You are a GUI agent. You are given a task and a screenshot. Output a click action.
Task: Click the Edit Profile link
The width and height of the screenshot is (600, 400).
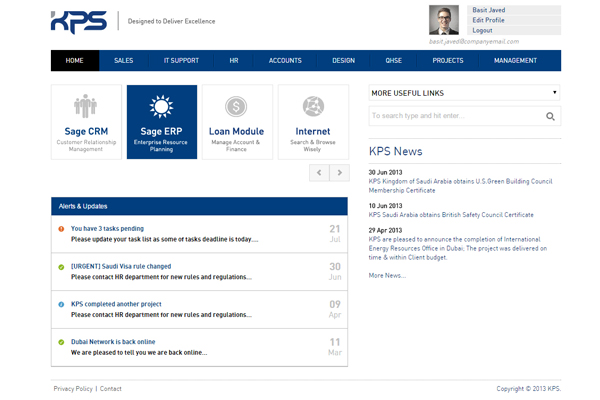489,20
